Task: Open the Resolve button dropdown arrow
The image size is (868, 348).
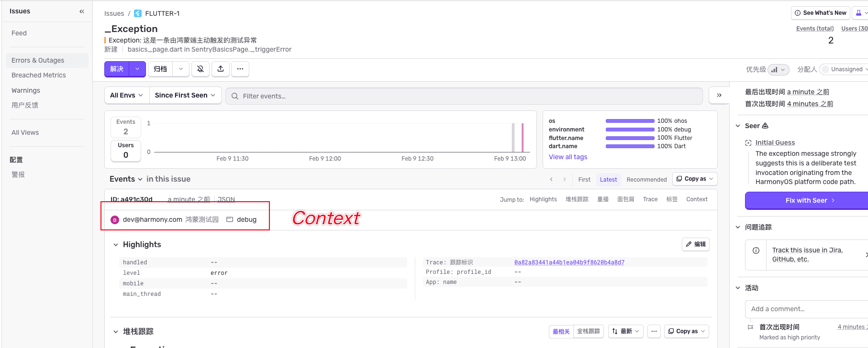Action: pyautogui.click(x=137, y=69)
